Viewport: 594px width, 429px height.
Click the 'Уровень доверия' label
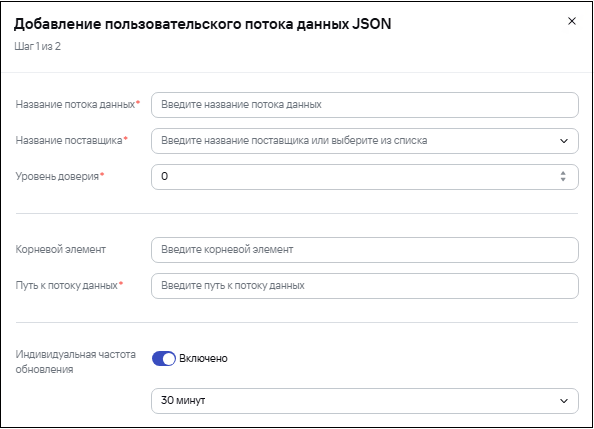[x=57, y=176]
